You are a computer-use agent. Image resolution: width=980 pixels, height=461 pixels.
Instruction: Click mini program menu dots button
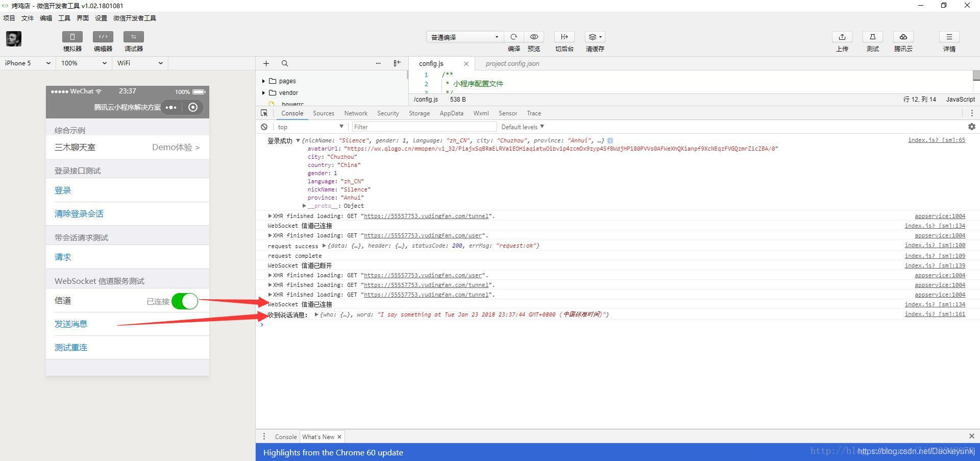[171, 107]
